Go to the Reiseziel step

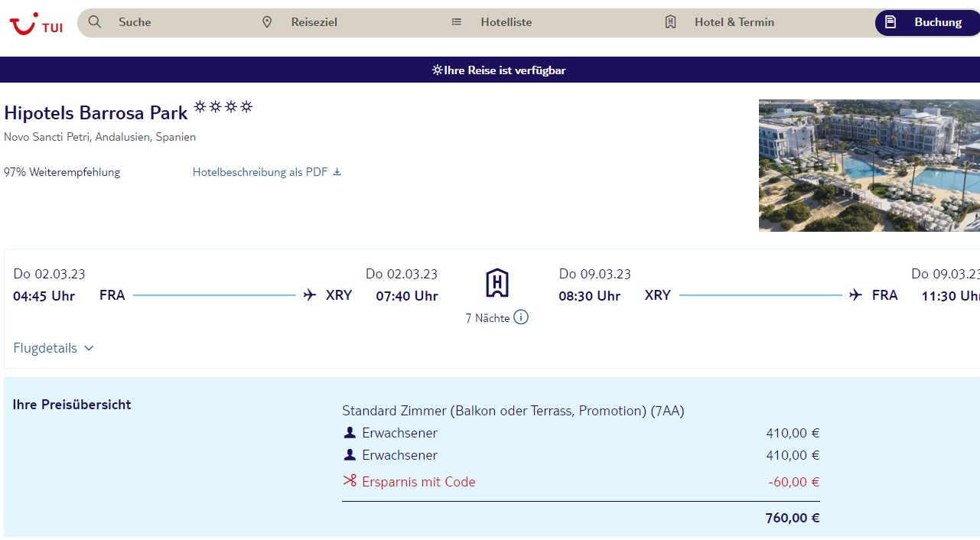(314, 22)
